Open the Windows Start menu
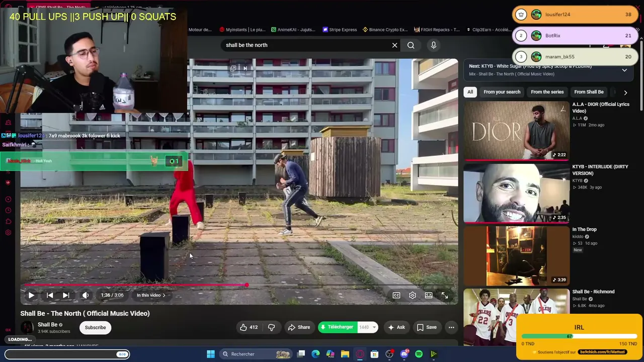644x362 pixels. click(x=211, y=354)
